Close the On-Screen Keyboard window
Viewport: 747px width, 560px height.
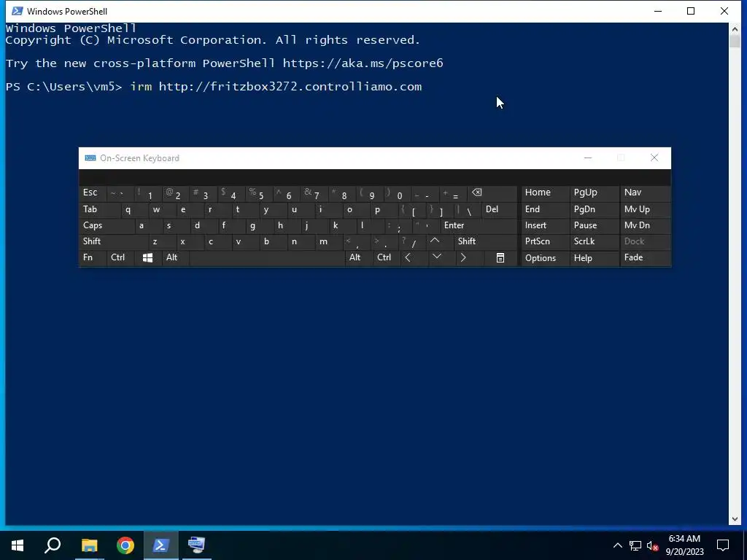click(x=654, y=158)
